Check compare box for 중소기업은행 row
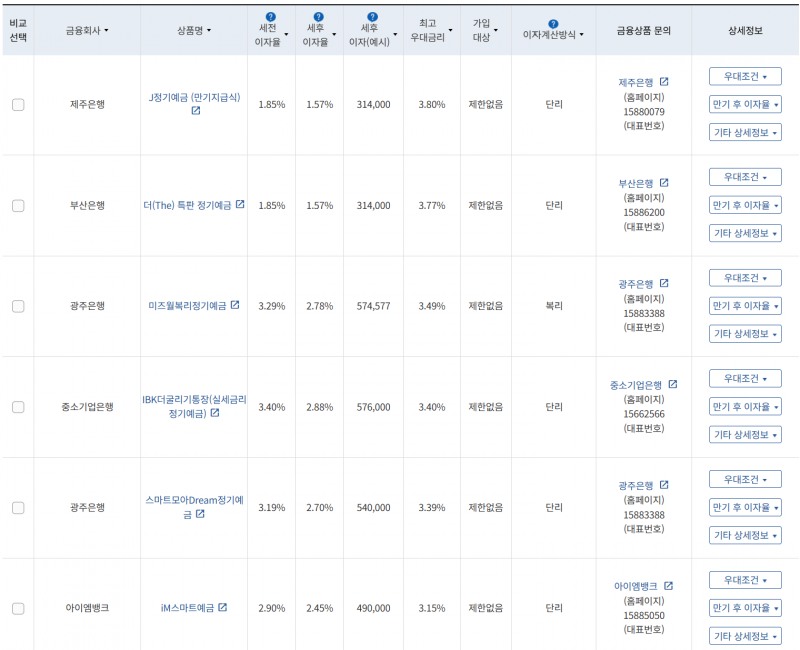This screenshot has height=650, width=800. [18, 407]
